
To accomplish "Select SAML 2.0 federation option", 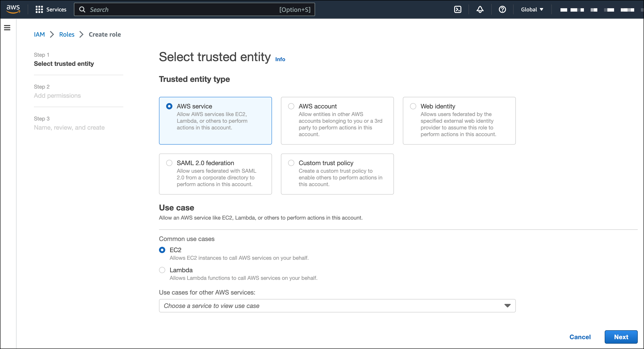I will (x=169, y=163).
